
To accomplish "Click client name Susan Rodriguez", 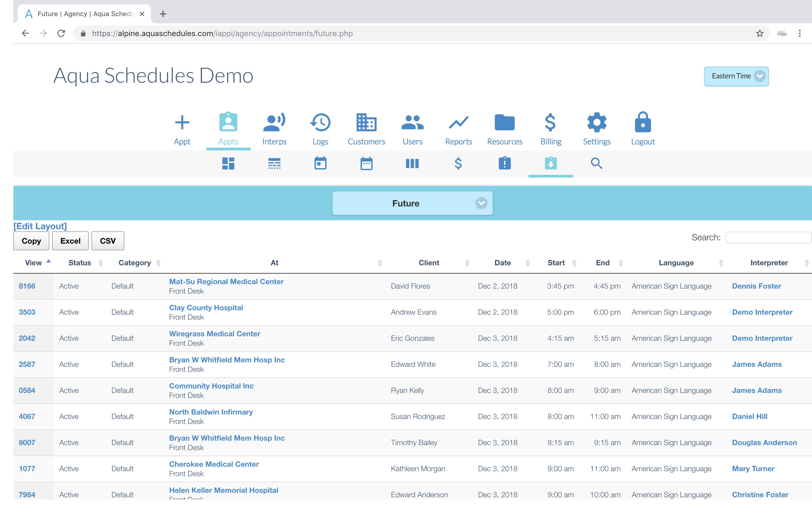I will [x=418, y=416].
